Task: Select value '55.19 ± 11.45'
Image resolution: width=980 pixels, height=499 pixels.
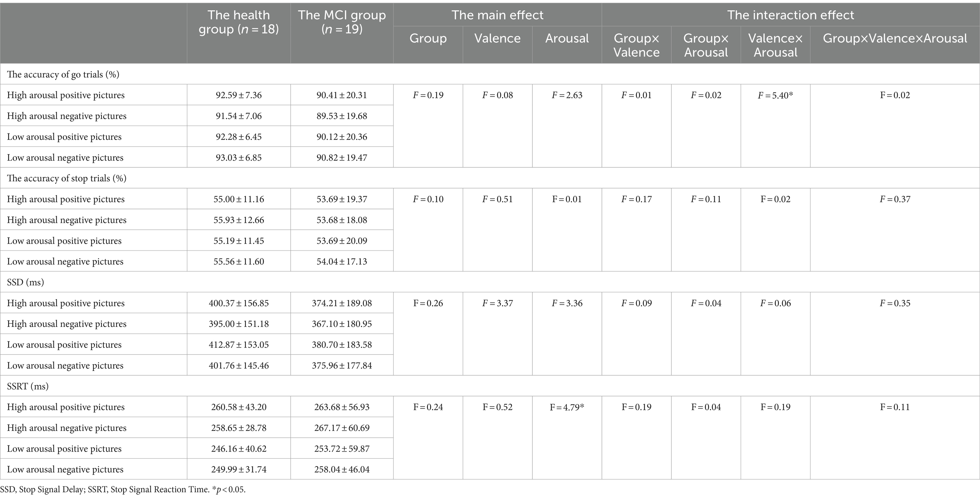Action: [238, 241]
